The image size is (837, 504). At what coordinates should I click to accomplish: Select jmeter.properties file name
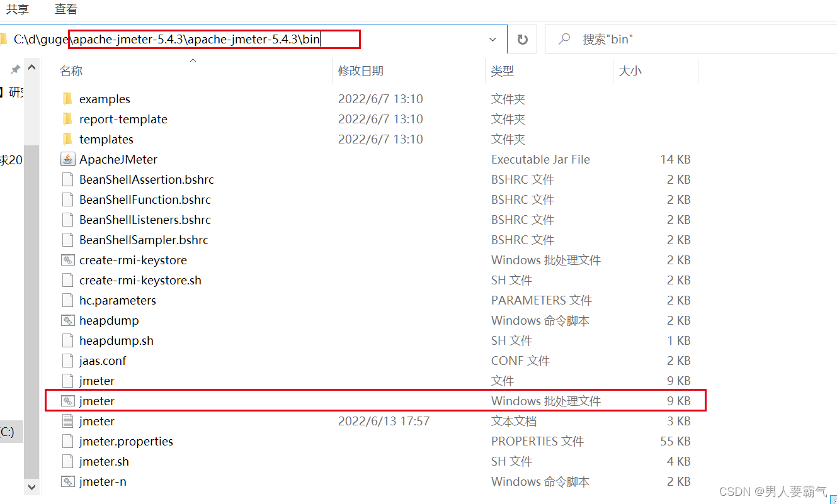point(126,441)
